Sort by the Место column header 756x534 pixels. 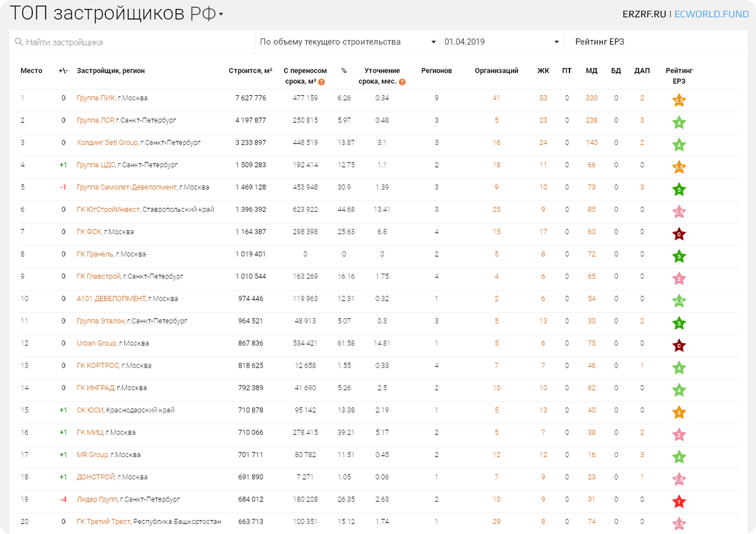[31, 71]
